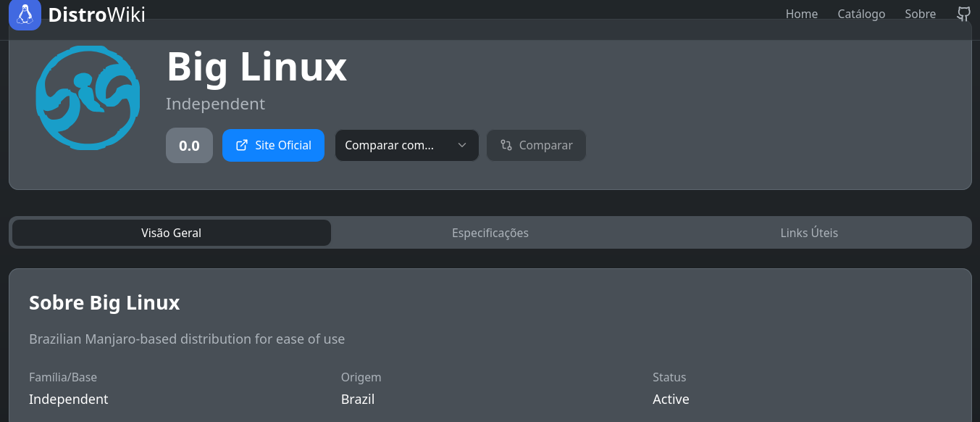
Task: Click the Big Linux circular logo
Action: [x=88, y=98]
